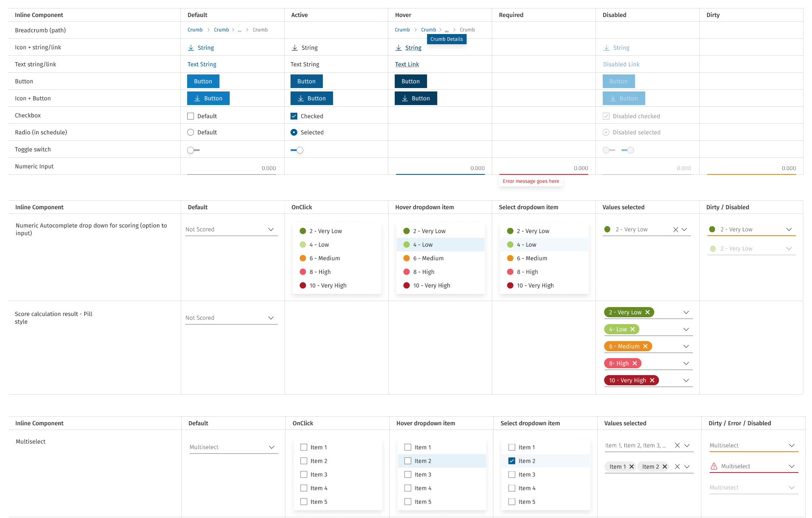This screenshot has width=812, height=518.
Task: Expand the 8- High pill dropdown chevron
Action: (x=686, y=363)
